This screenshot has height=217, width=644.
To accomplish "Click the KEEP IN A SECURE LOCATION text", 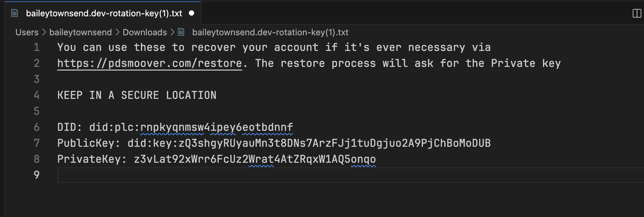I will coord(137,95).
